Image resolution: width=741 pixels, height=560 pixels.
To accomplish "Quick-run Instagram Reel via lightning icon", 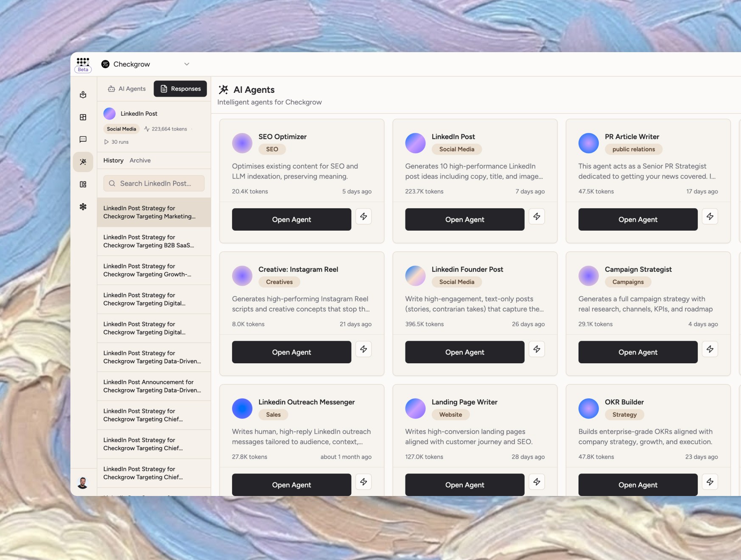I will tap(364, 349).
